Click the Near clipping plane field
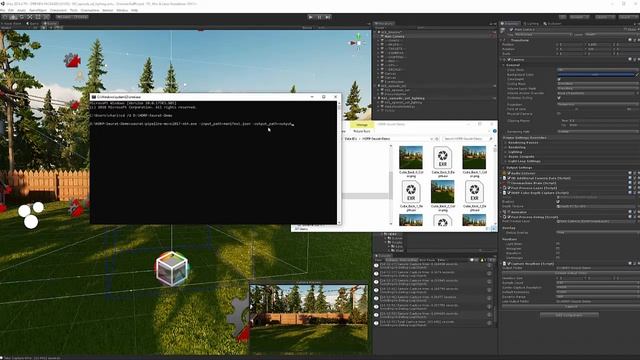The image size is (640, 360). (604, 121)
